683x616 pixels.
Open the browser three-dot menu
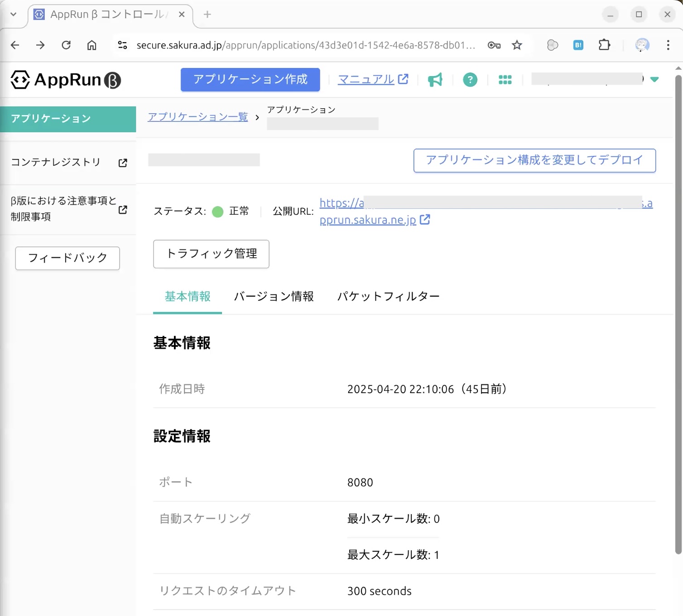[x=668, y=45]
